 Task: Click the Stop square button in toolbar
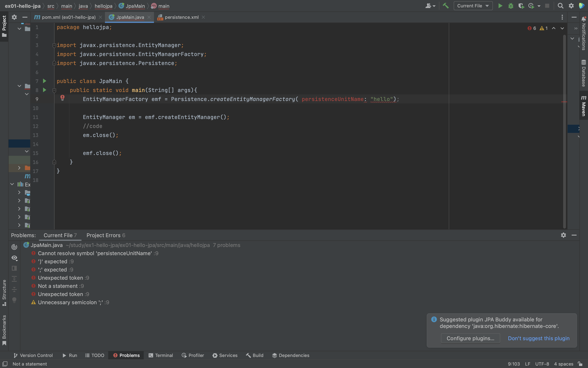[x=547, y=6]
